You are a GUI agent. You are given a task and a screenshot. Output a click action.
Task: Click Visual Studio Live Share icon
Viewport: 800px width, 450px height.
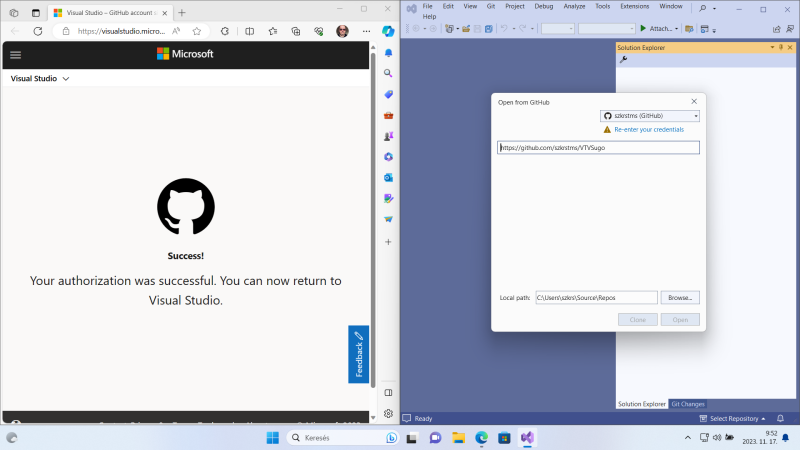tap(777, 29)
